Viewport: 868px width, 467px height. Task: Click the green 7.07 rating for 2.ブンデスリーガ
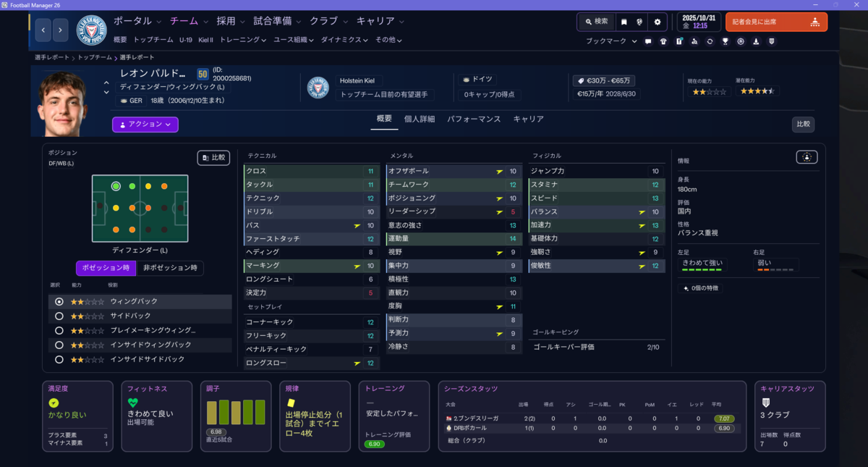(723, 418)
